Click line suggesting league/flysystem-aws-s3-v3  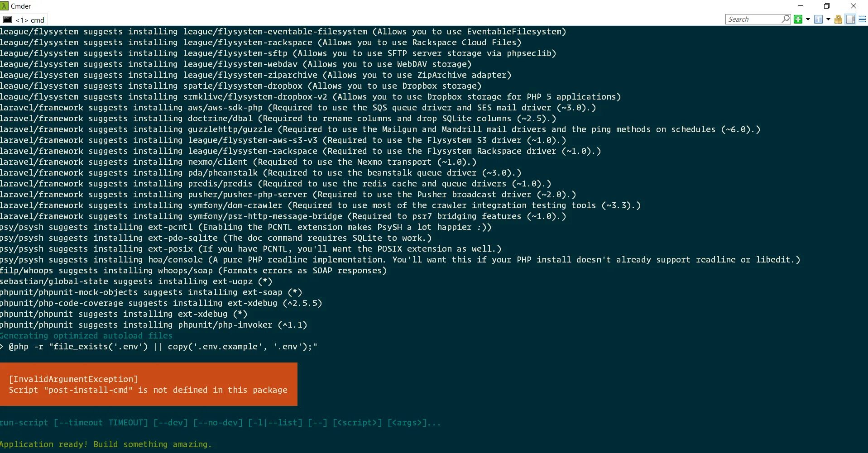(283, 140)
